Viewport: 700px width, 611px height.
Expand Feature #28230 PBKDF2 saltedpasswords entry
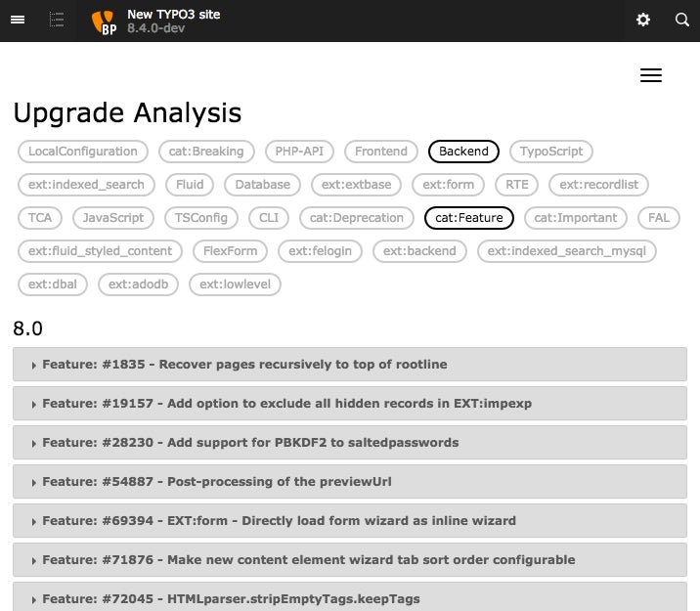(x=250, y=443)
